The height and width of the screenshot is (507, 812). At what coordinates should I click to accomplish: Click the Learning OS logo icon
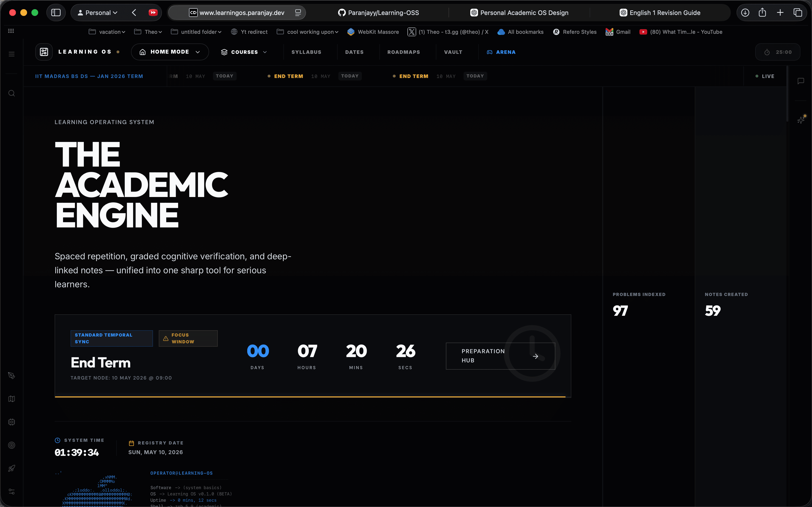(44, 52)
